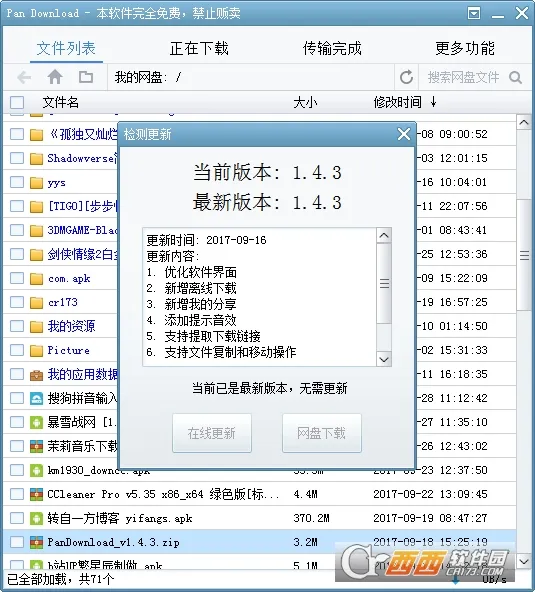The height and width of the screenshot is (592, 535).
Task: Click the folder icon for 我的资源
Action: click(36, 327)
